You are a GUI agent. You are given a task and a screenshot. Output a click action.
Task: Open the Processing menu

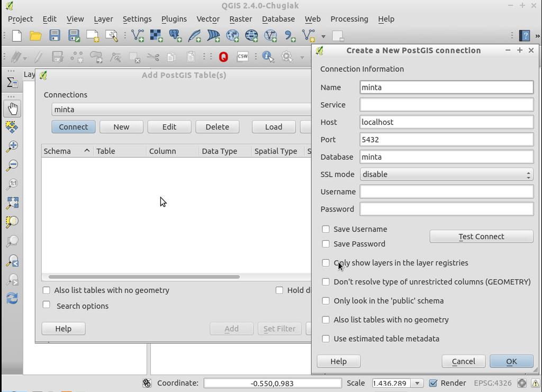click(349, 19)
